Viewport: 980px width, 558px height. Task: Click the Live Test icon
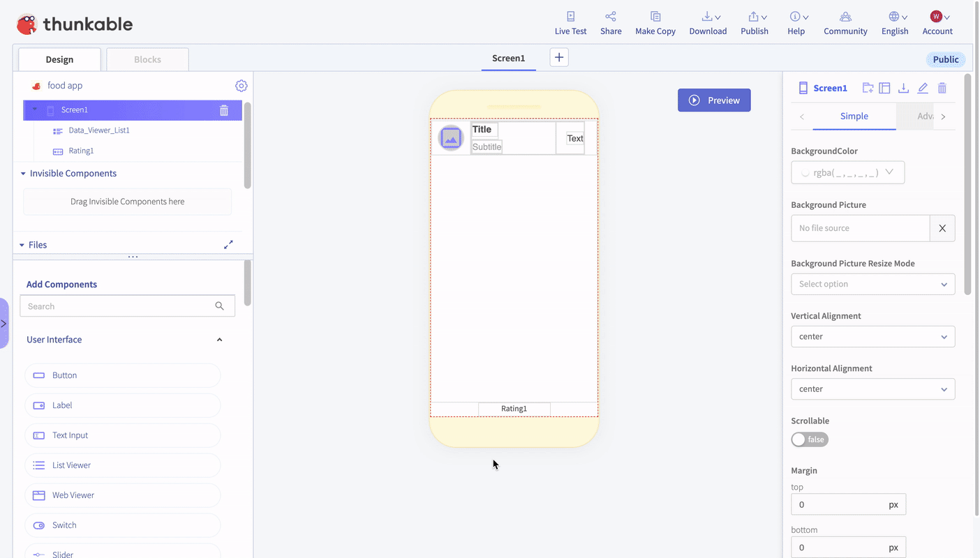[570, 17]
